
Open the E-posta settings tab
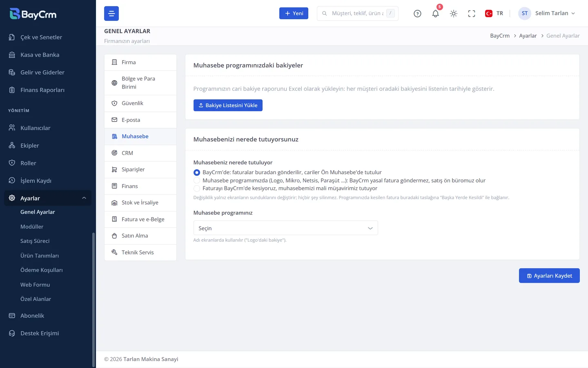(140, 120)
